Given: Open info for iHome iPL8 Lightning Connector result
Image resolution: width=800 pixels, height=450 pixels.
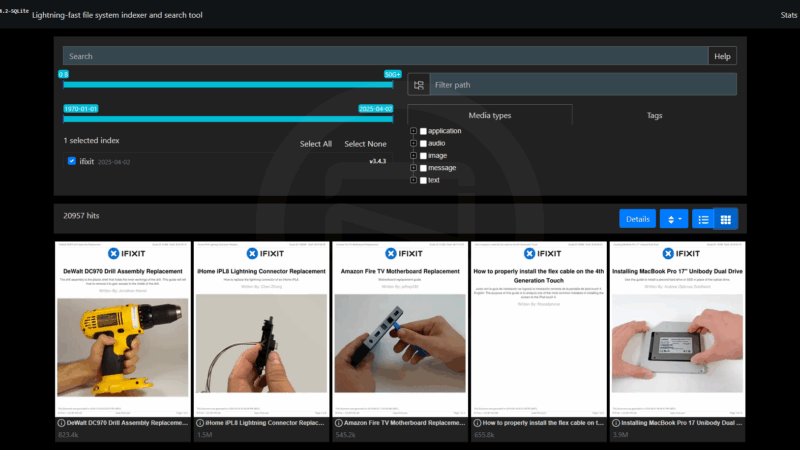Looking at the screenshot, I should pos(200,423).
